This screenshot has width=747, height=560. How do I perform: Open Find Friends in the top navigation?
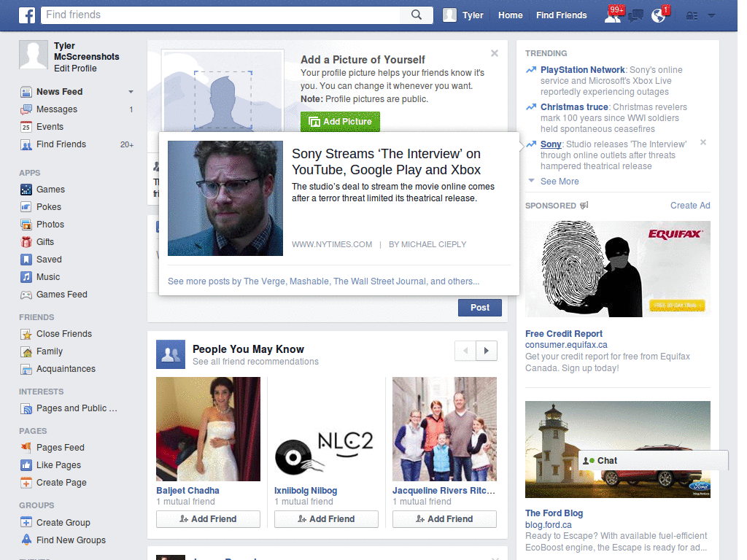[561, 15]
